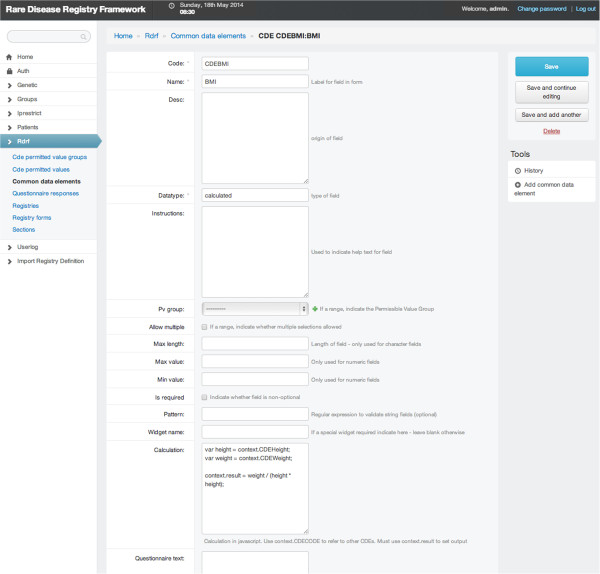Click the Change password link

(541, 9)
